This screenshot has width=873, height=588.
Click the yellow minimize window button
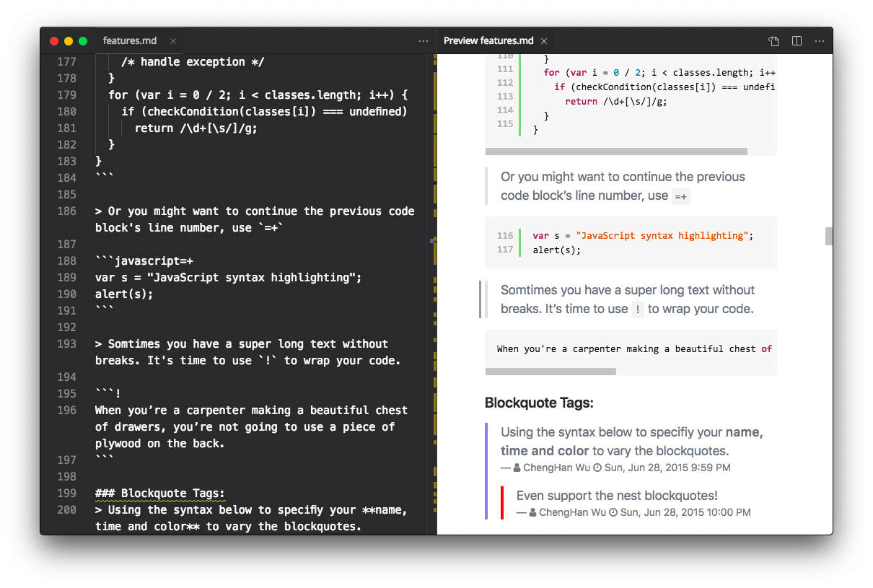[x=69, y=41]
